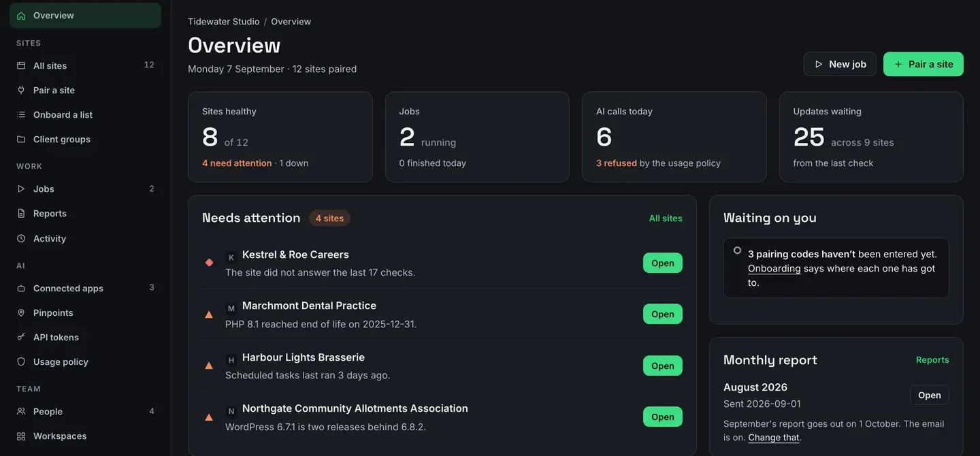Click the home icon beside Overview
This screenshot has width=980, height=456.
[x=21, y=16]
